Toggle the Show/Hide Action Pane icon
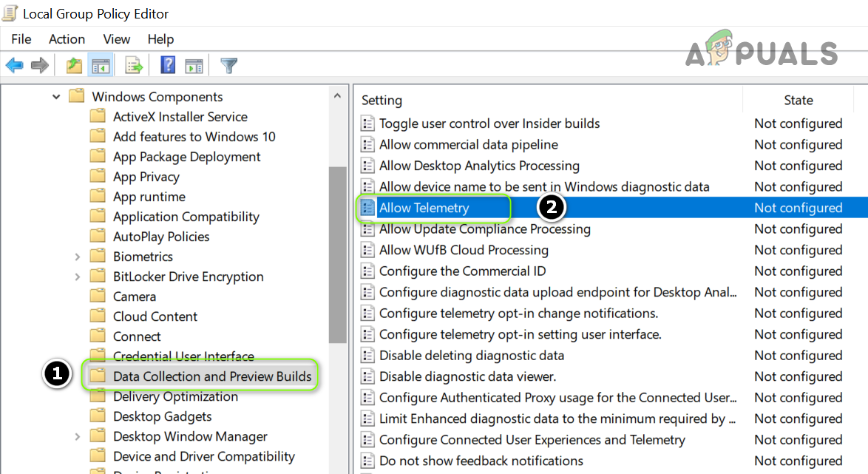868x474 pixels. tap(194, 66)
